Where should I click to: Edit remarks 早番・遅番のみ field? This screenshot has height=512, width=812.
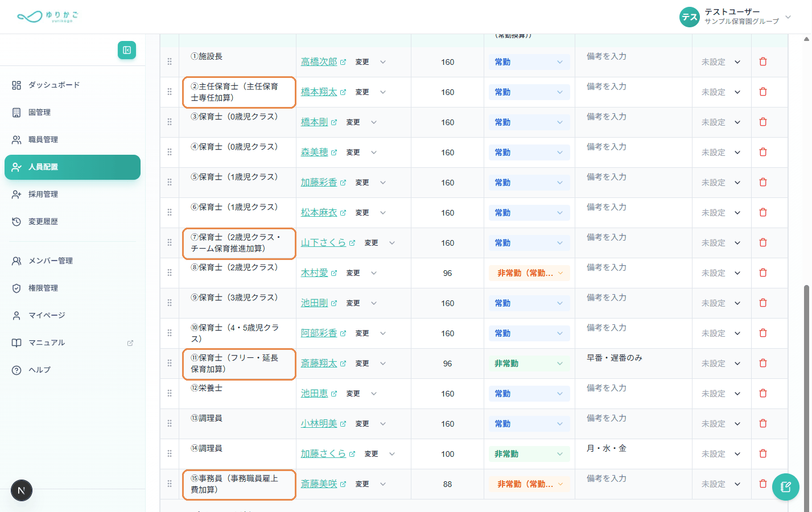[x=633, y=363]
